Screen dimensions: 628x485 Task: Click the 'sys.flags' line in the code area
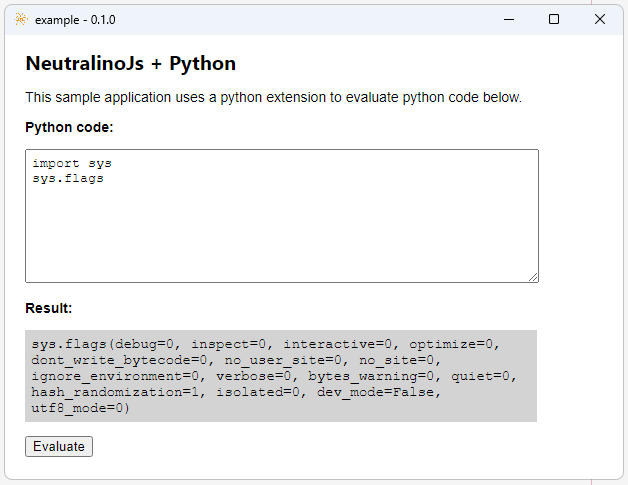pos(68,178)
